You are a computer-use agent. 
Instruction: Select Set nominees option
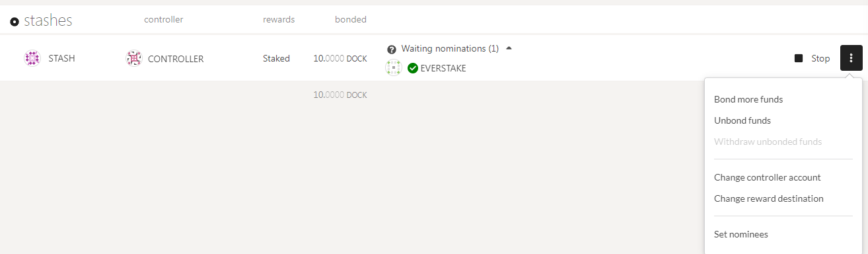[741, 234]
